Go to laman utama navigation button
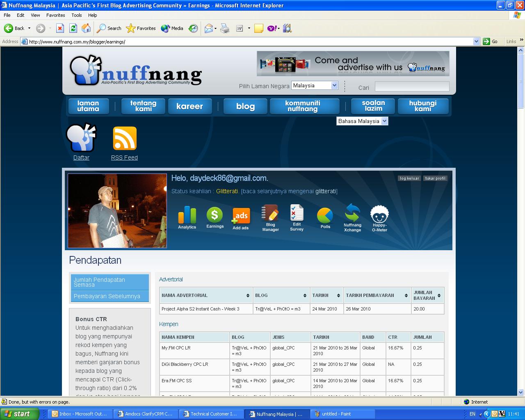Viewport: 525px width, 420px height. point(88,106)
